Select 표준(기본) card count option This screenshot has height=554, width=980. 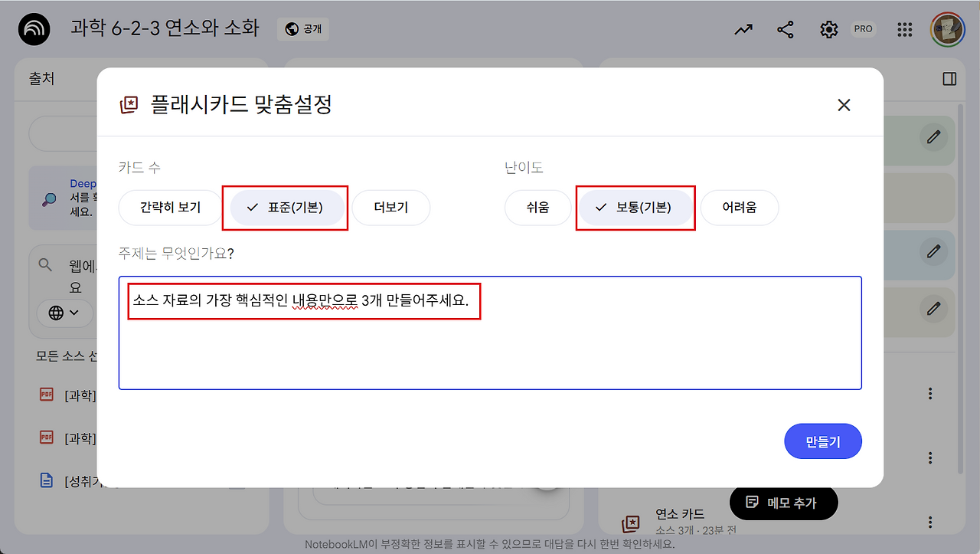coord(286,207)
